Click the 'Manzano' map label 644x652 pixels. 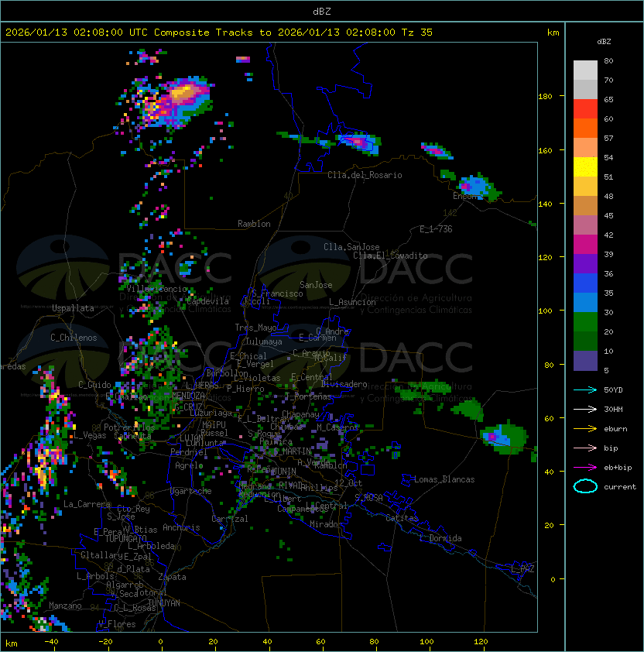[x=65, y=606]
